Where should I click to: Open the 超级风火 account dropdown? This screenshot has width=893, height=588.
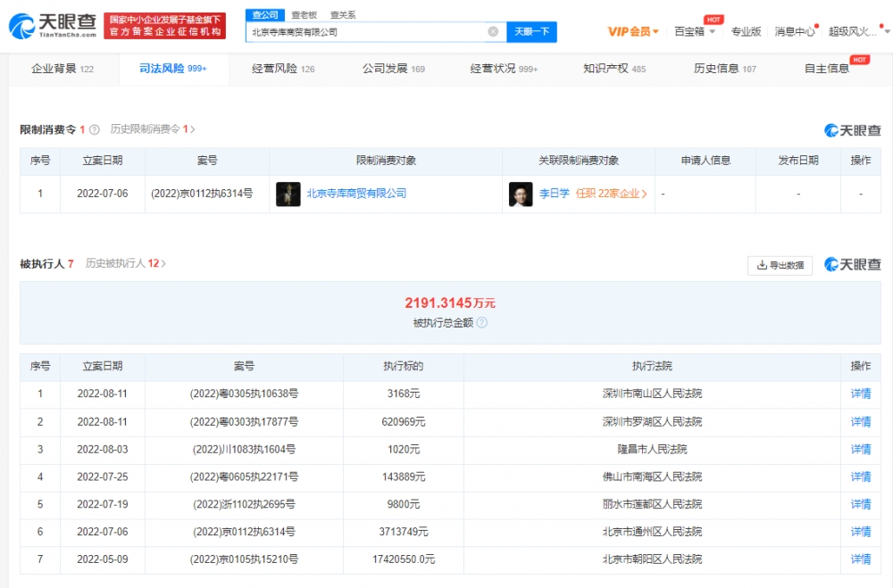(858, 32)
